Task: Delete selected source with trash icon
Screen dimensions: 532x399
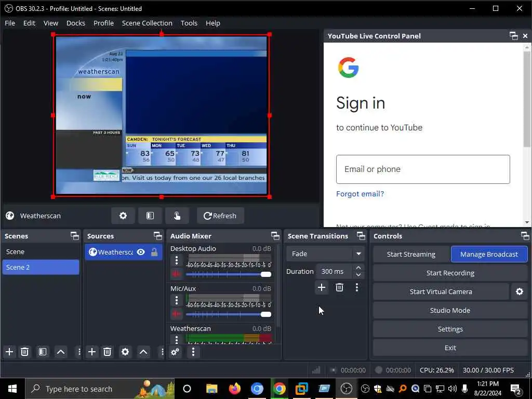Action: coord(107,352)
